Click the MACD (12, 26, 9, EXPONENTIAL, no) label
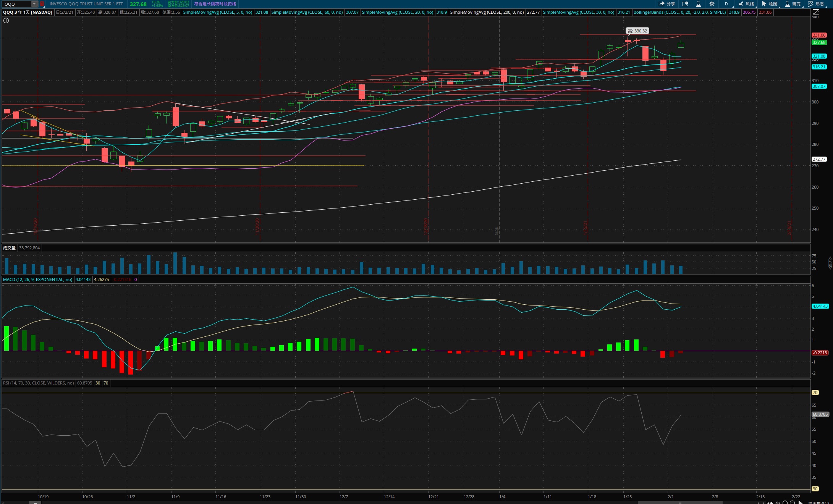Viewport: 833px width, 504px height. (x=38, y=279)
